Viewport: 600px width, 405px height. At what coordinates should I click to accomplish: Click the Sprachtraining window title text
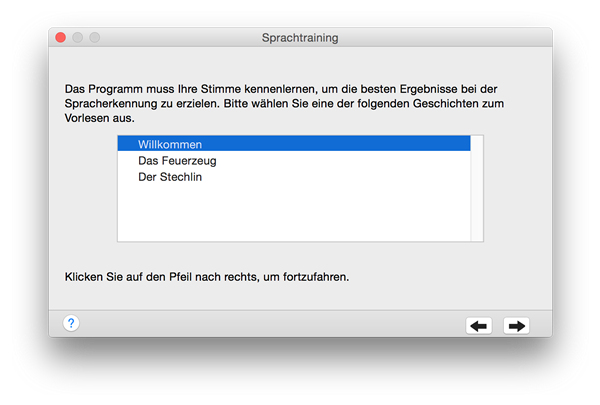tap(300, 38)
